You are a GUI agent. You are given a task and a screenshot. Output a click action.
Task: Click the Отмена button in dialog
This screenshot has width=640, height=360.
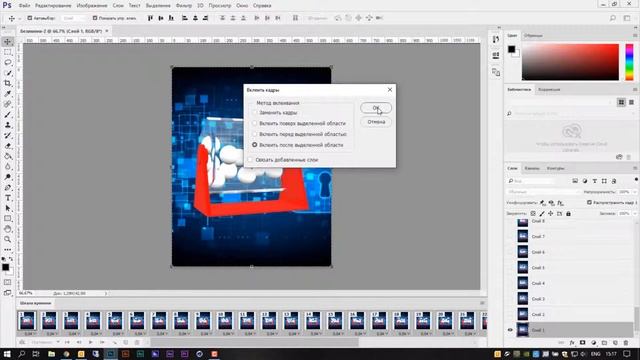376,122
